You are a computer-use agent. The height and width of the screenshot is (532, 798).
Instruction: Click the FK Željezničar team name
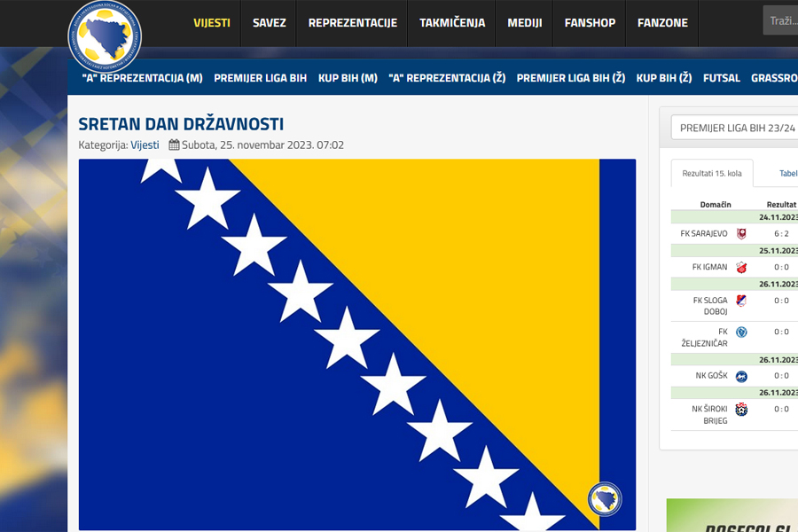(704, 338)
